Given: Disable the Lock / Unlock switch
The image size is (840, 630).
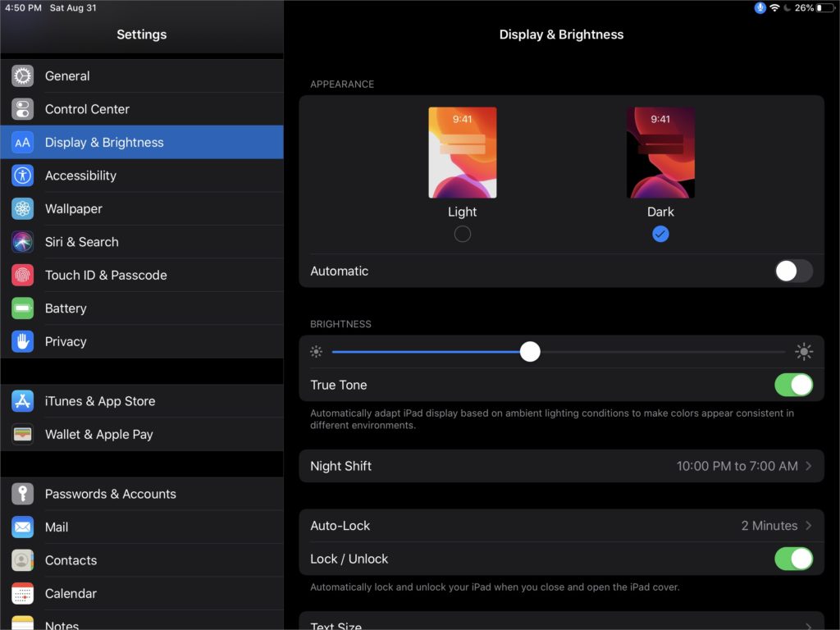Looking at the screenshot, I should pos(793,559).
